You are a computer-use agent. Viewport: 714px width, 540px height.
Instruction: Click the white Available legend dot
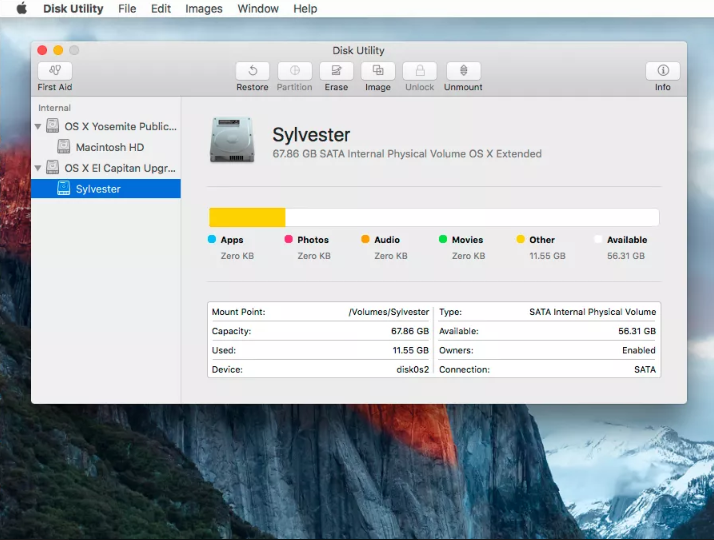coord(598,239)
